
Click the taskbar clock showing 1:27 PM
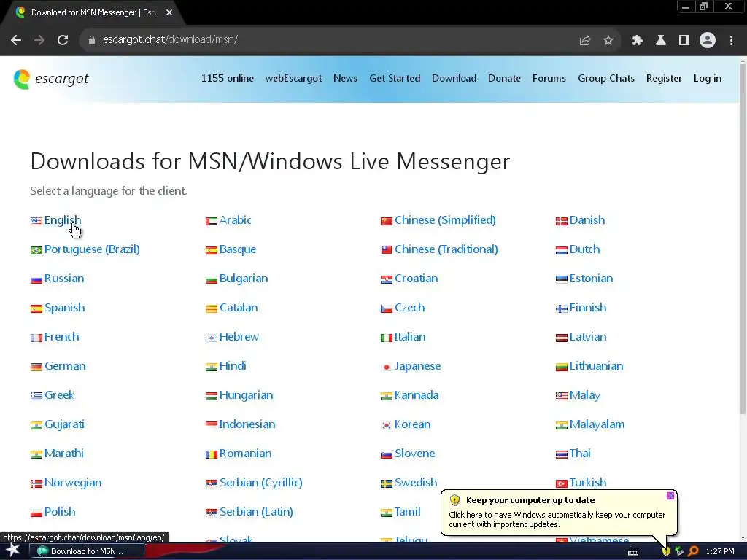pos(720,551)
